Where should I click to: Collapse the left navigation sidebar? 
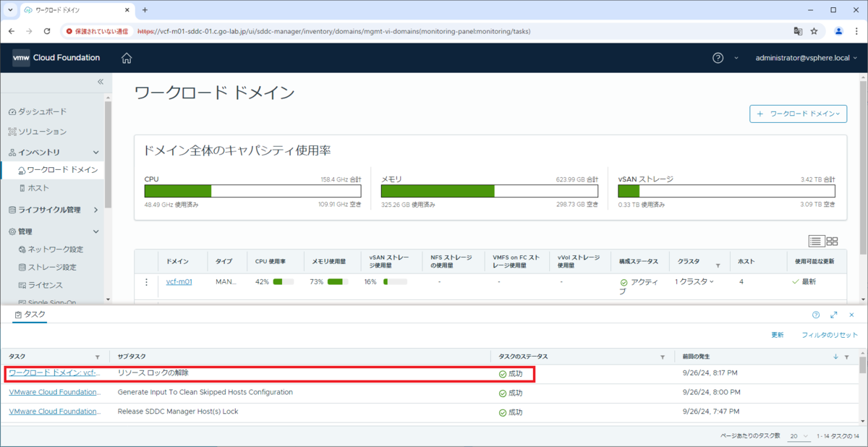101,82
